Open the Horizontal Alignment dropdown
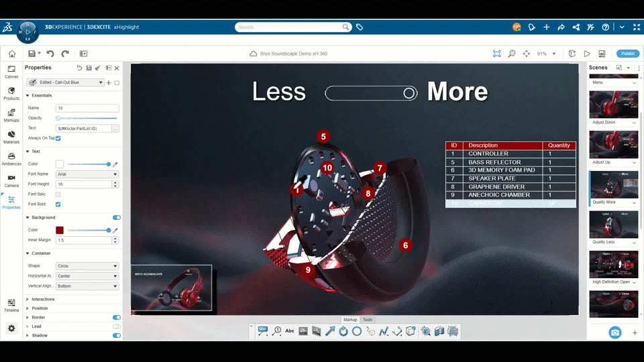644x362 pixels. 87,276
